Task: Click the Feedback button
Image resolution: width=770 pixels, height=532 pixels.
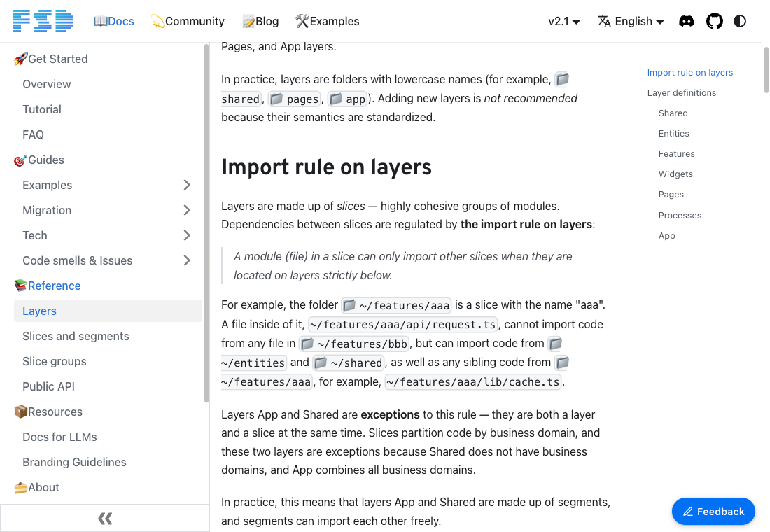Action: click(713, 512)
